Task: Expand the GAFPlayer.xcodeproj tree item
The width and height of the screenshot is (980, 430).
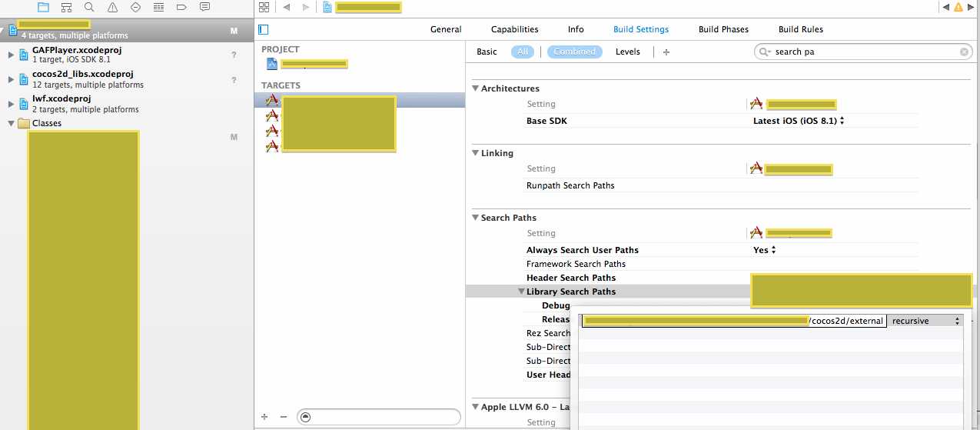Action: [x=11, y=55]
